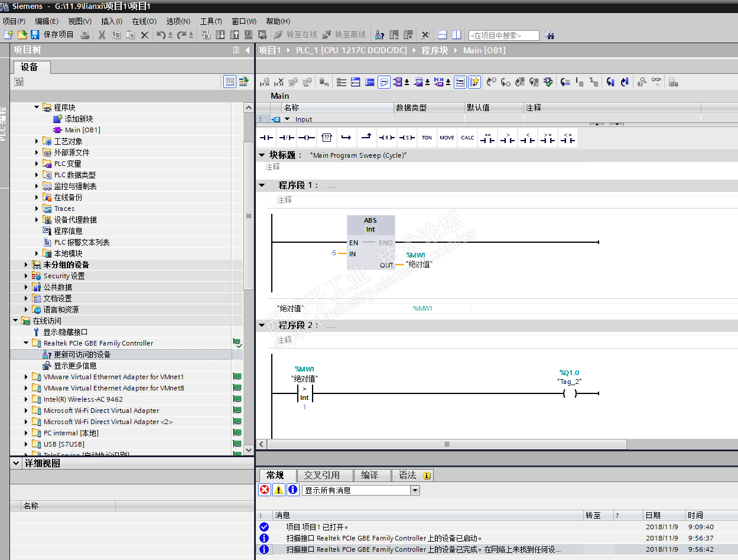The width and height of the screenshot is (738, 560).
Task: Toggle network comments display icon
Action: [x=384, y=82]
